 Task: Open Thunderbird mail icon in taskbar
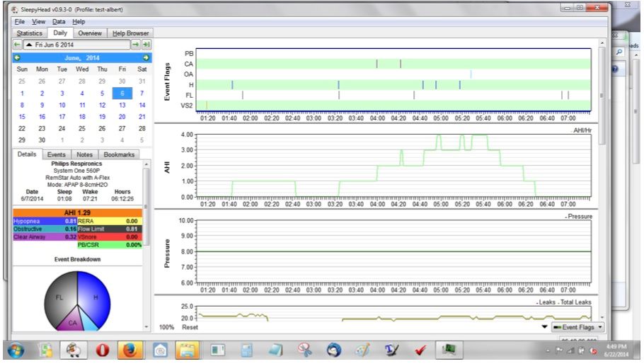[333, 351]
